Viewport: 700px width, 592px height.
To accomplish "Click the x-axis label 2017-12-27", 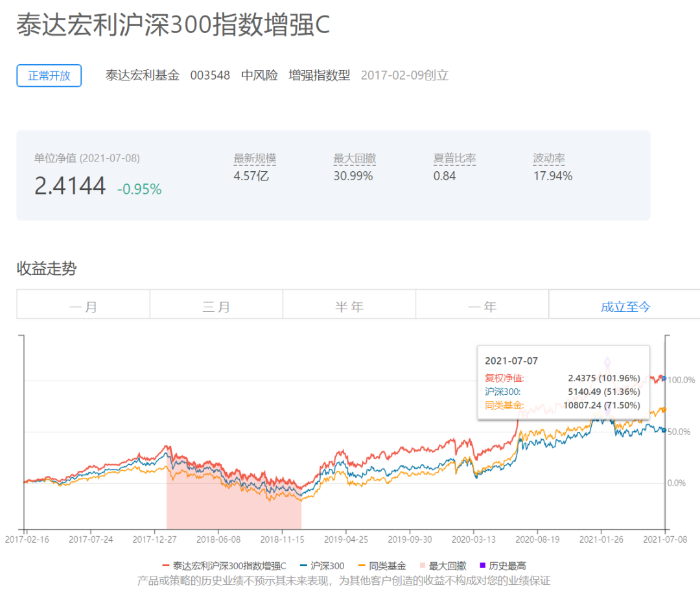I will (x=154, y=539).
